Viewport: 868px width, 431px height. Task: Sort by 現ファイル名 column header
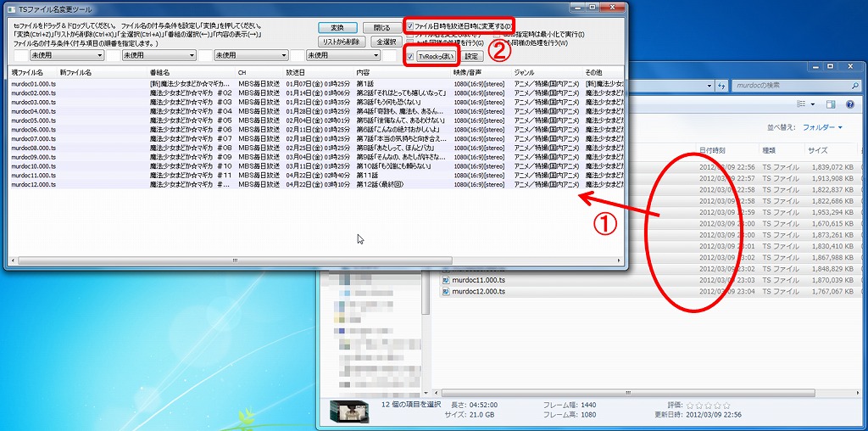pyautogui.click(x=33, y=73)
